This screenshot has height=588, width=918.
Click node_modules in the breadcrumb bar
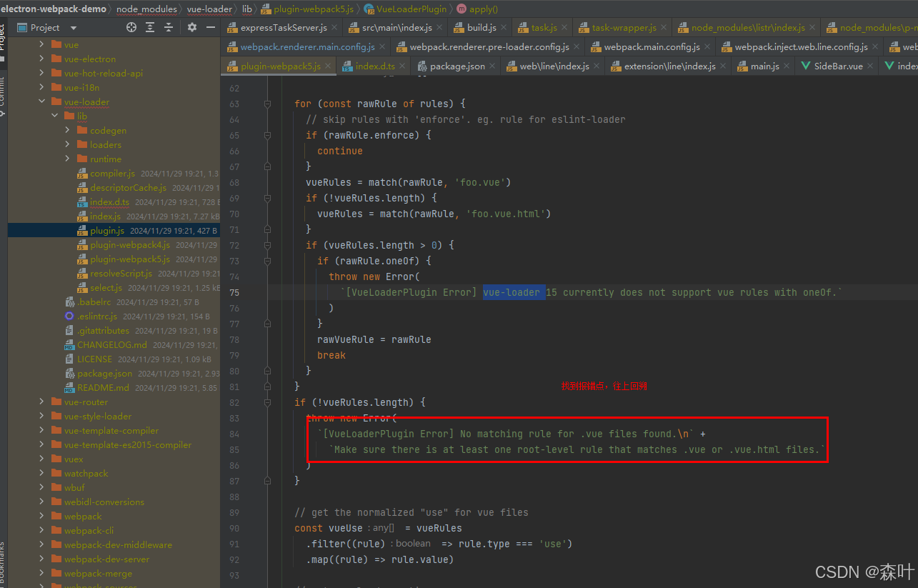coord(147,9)
